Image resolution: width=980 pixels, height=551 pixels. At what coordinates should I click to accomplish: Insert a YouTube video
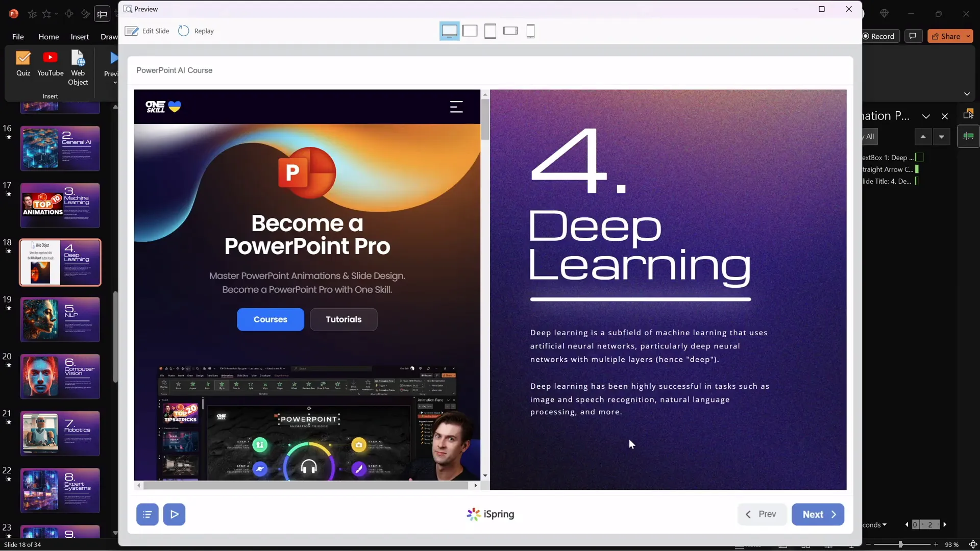(x=51, y=64)
